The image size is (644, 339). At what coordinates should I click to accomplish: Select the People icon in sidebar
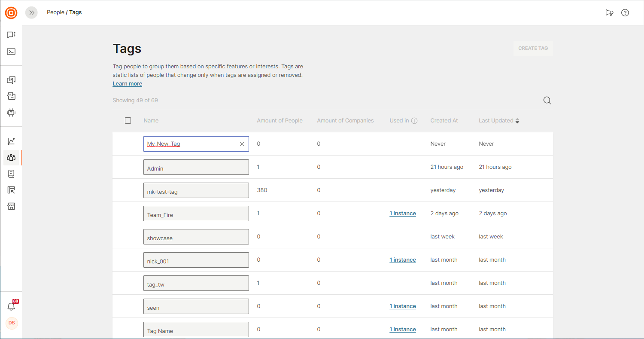click(11, 158)
